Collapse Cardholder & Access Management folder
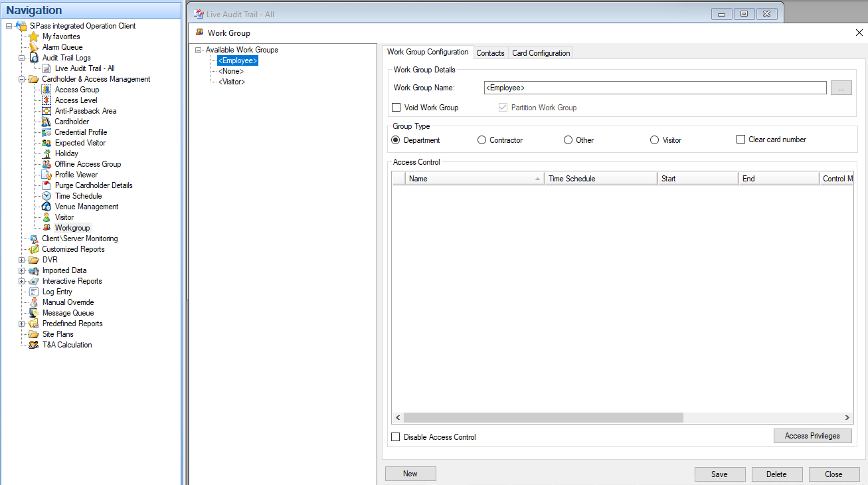Viewport: 868px width, 485px height. (x=22, y=79)
